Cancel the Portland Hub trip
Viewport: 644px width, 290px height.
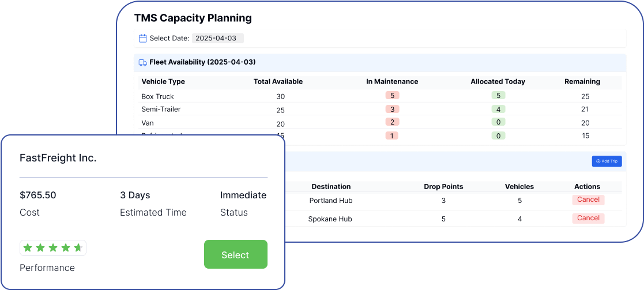pyautogui.click(x=588, y=200)
